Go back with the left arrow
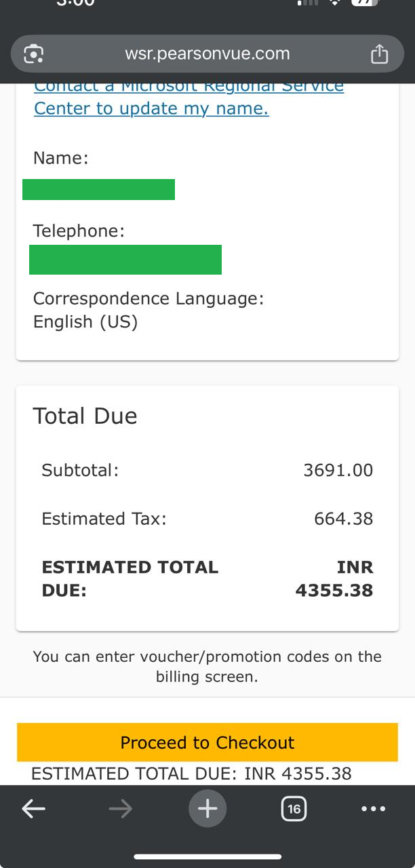Screen dimensions: 415x868 tap(33, 808)
